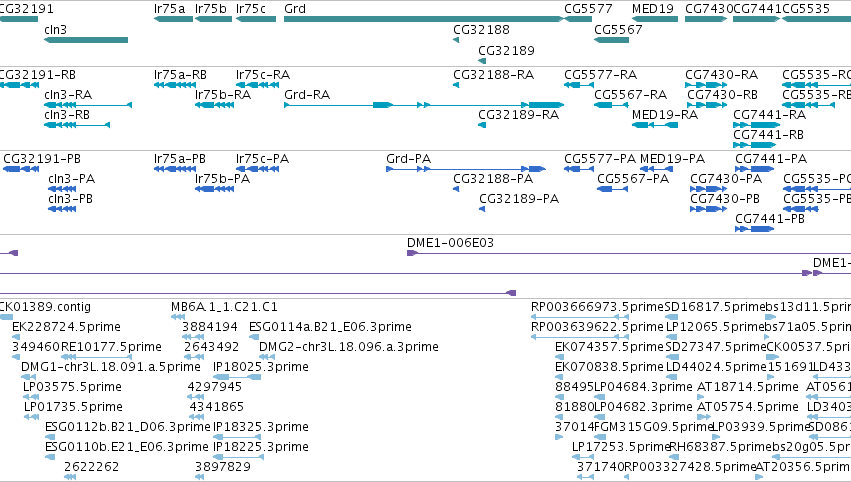851x482 pixels.
Task: Select the long Grd gene bar
Action: click(x=424, y=19)
